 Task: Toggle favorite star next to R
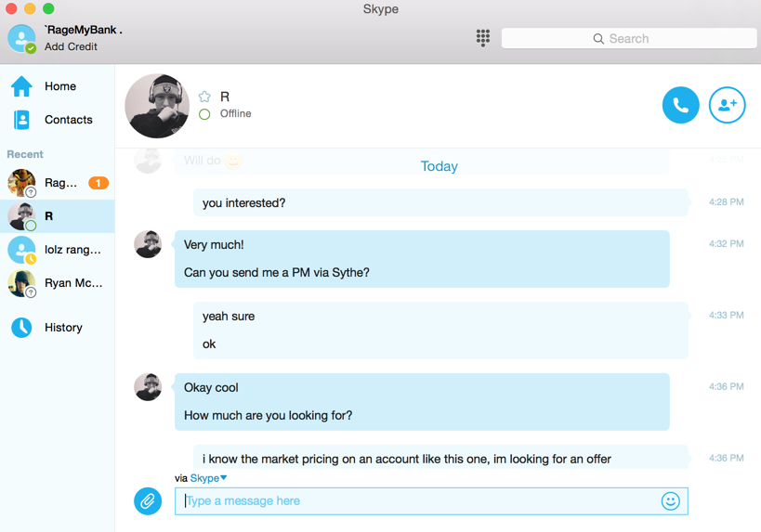pos(204,97)
